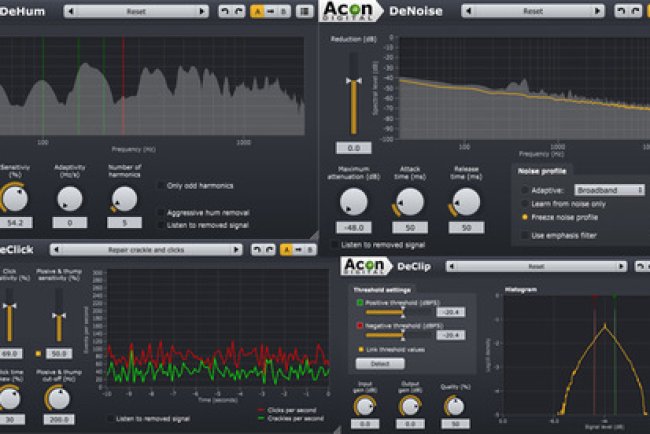
Task: Click the Detect button in DeClip
Action: tap(380, 364)
